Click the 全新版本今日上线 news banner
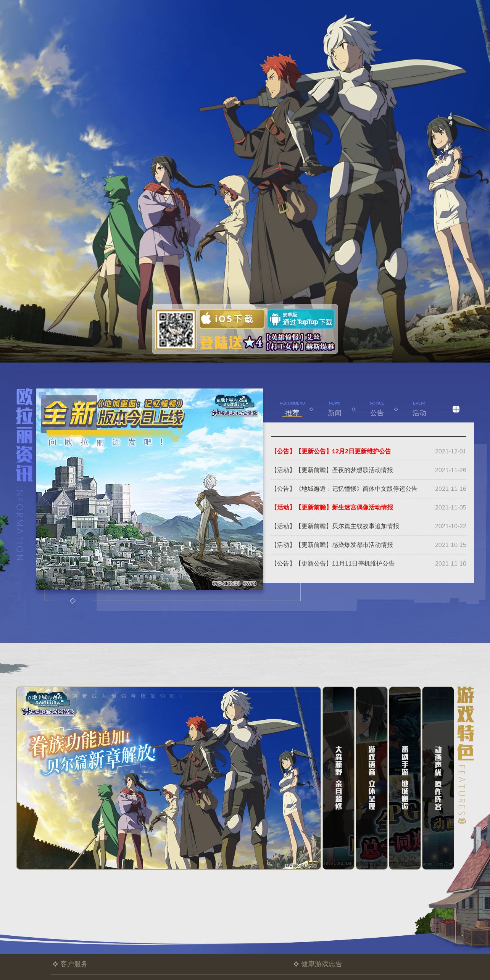This screenshot has height=980, width=490. pyautogui.click(x=150, y=489)
